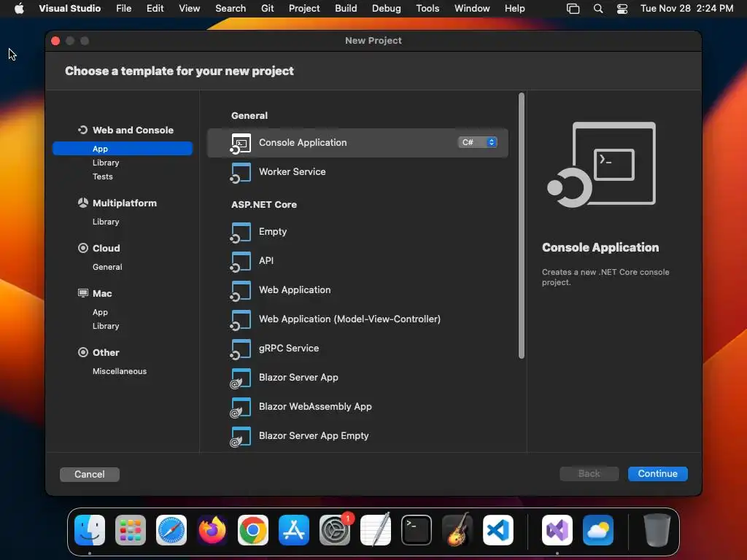Open the C# language dropdown

click(478, 142)
